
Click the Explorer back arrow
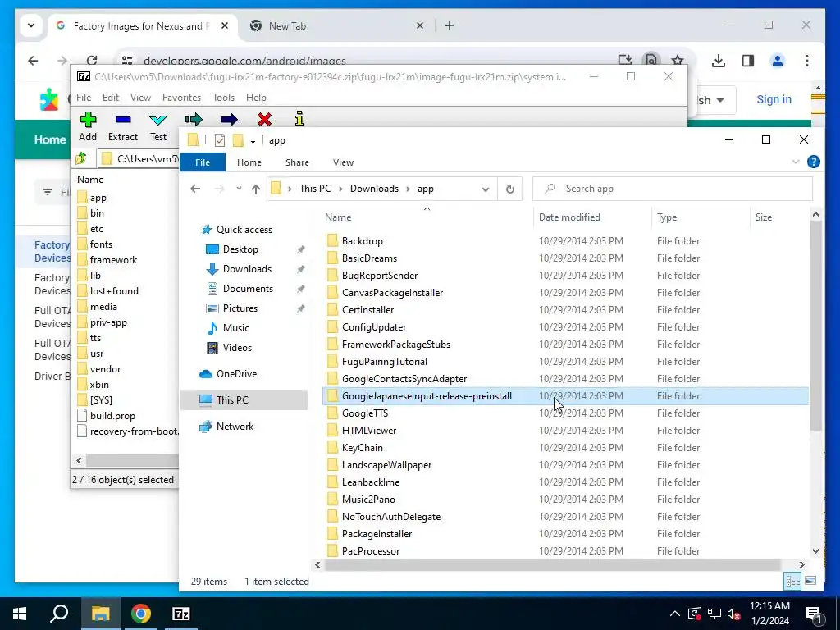[x=195, y=189]
